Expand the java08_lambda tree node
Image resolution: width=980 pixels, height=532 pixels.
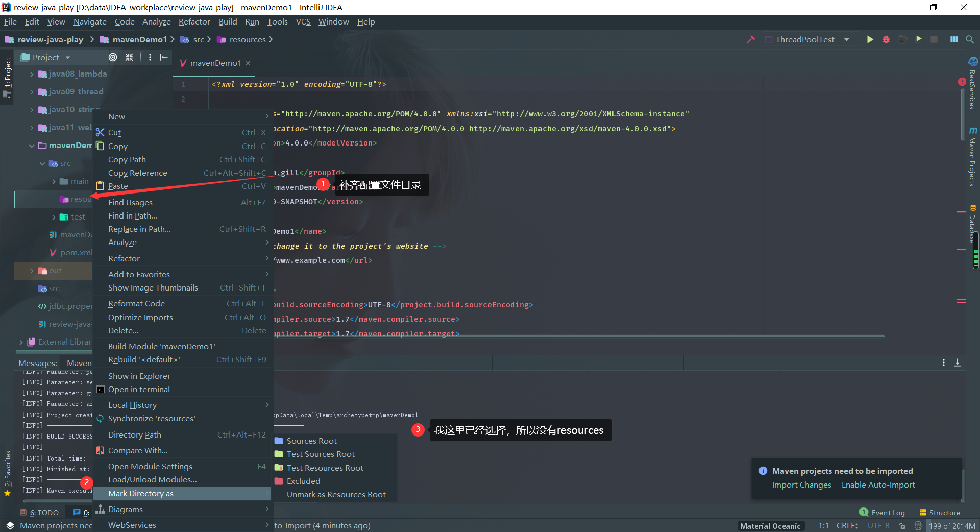32,74
